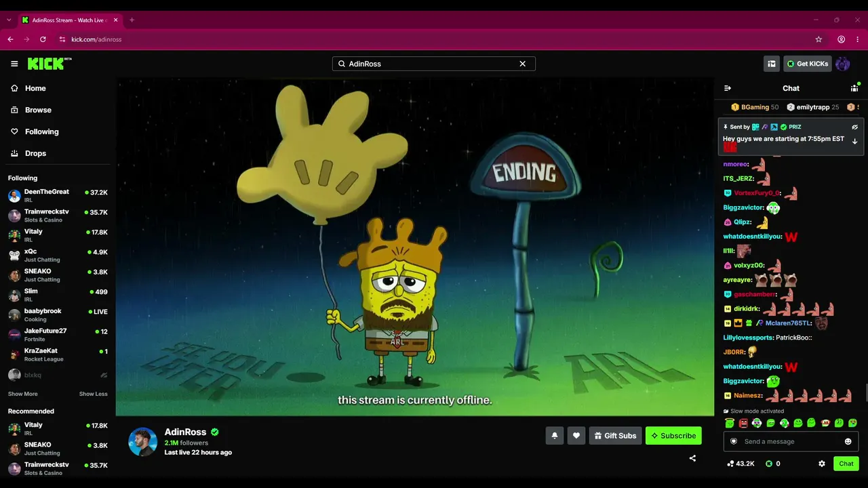This screenshot has height=488, width=868.
Task: Click the 43.2K channel points counter
Action: [741, 464]
